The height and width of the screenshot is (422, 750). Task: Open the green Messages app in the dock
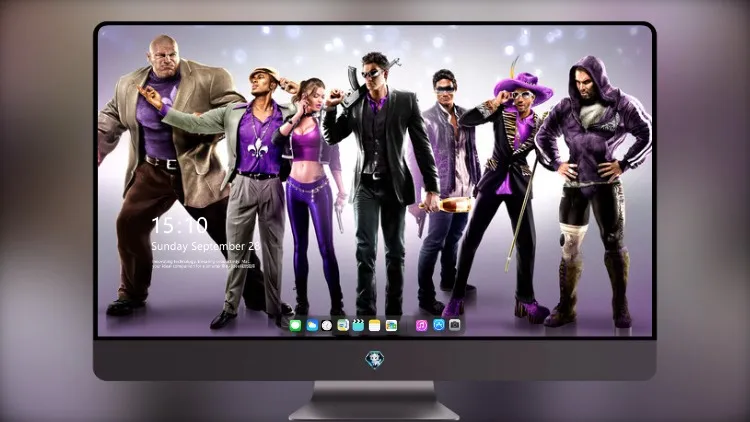point(296,326)
